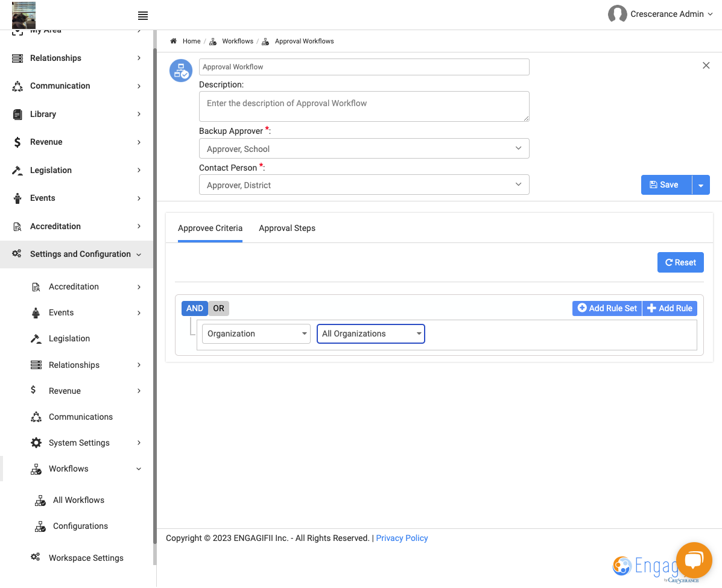
Task: Click the organization logo thumbnail
Action: click(24, 15)
